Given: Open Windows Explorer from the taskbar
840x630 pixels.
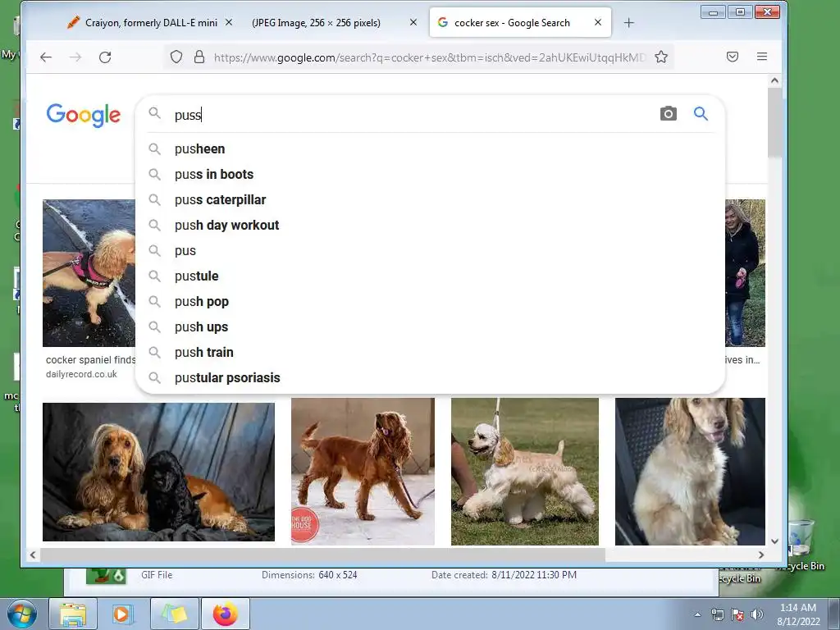Looking at the screenshot, I should click(73, 614).
